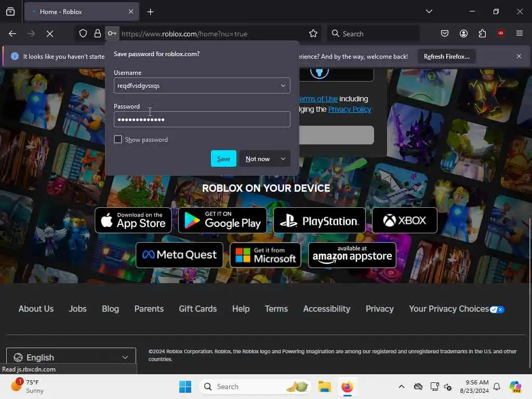Image resolution: width=532 pixels, height=399 pixels.
Task: Expand the Not now options arrow
Action: point(283,159)
